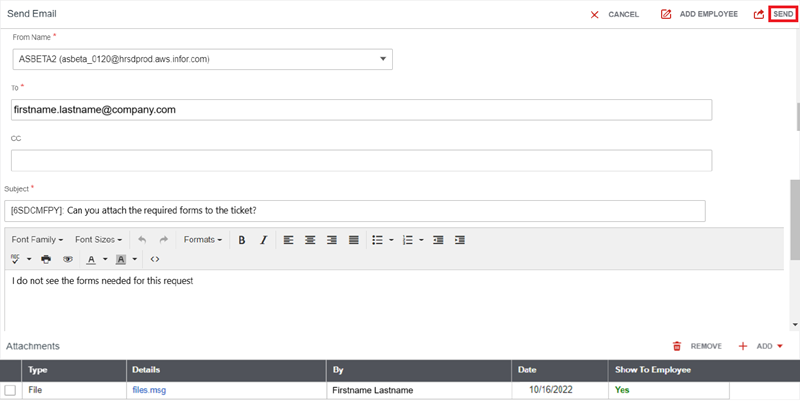Align text right
Image resolution: width=800 pixels, height=401 pixels.
click(332, 240)
